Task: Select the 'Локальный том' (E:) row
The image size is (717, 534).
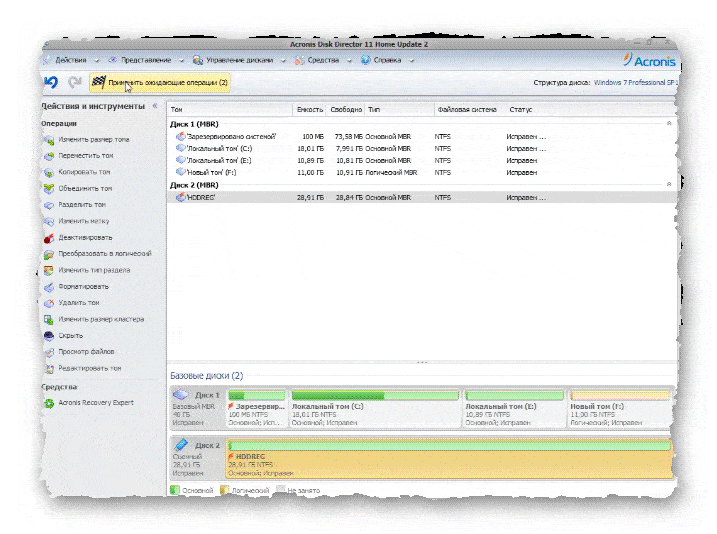Action: 422,160
